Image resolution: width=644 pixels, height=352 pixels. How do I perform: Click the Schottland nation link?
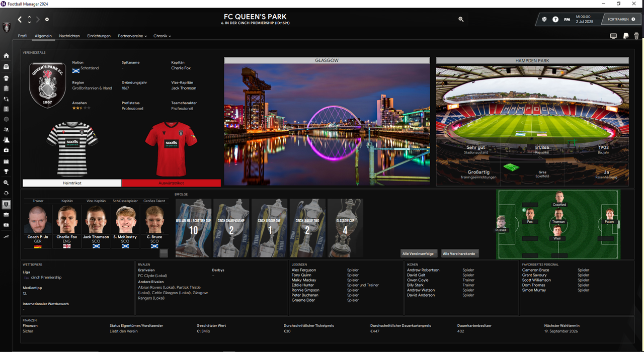(x=90, y=68)
